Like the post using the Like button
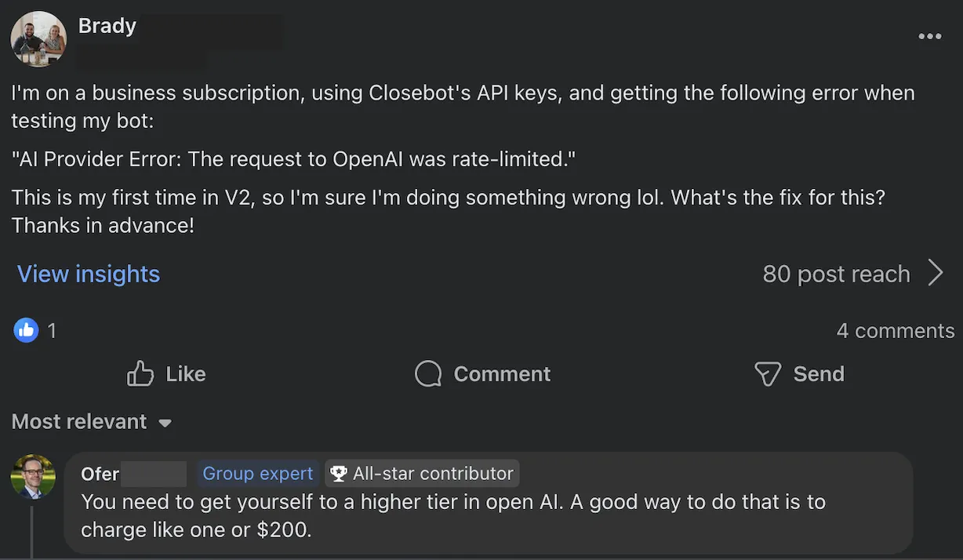 pyautogui.click(x=166, y=374)
